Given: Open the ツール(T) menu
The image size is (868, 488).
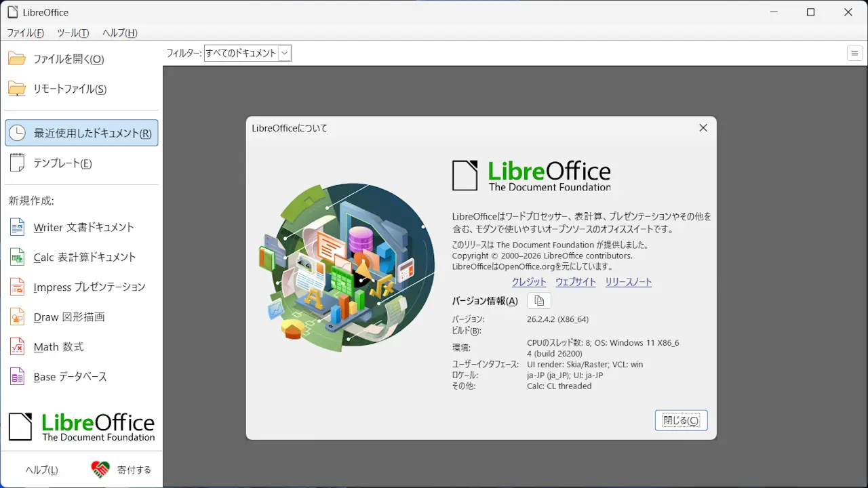Looking at the screenshot, I should coord(73,33).
